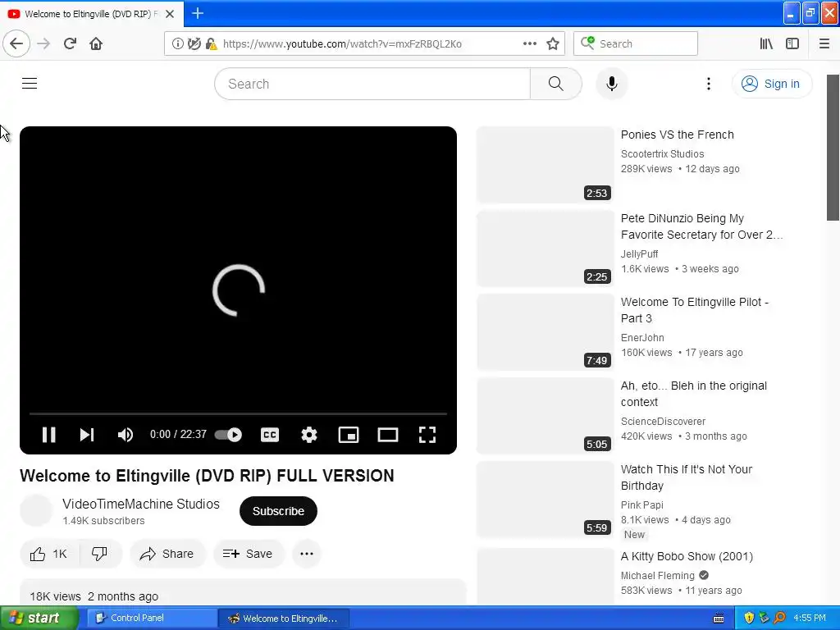Bookmark this page with the star
The image size is (840, 630).
click(x=553, y=44)
